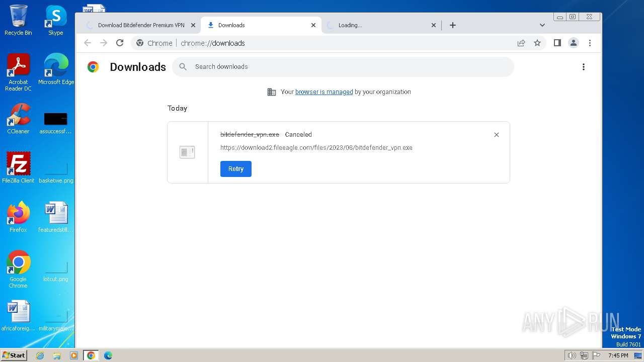Image resolution: width=644 pixels, height=362 pixels.
Task: Click the Show desktop button
Action: pyautogui.click(x=638, y=355)
